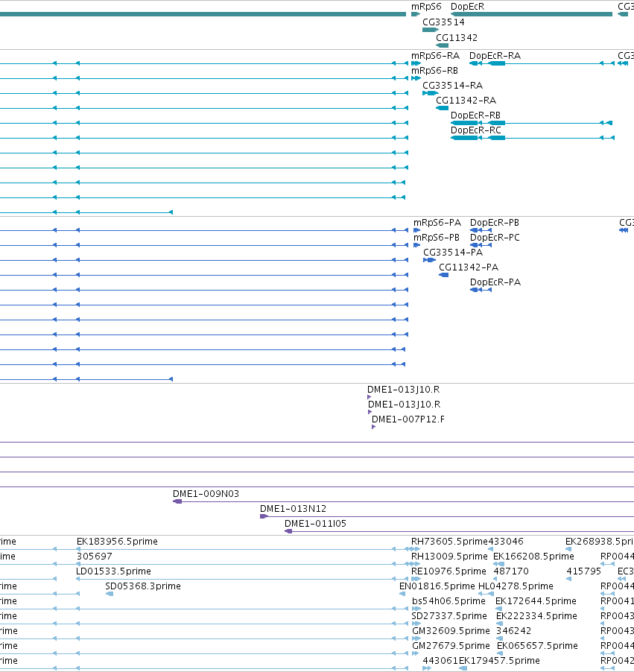Click the EK179457.5prime EST label
This screenshot has width=634, height=672.
(x=499, y=660)
